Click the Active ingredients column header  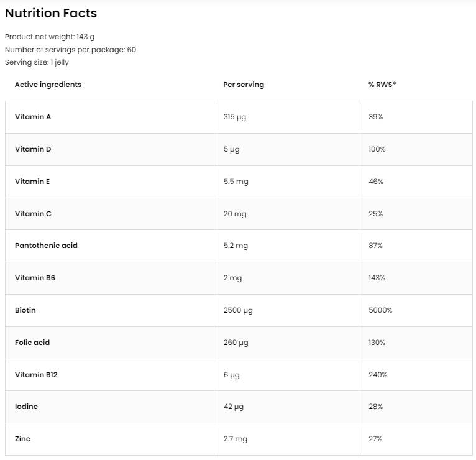(48, 85)
